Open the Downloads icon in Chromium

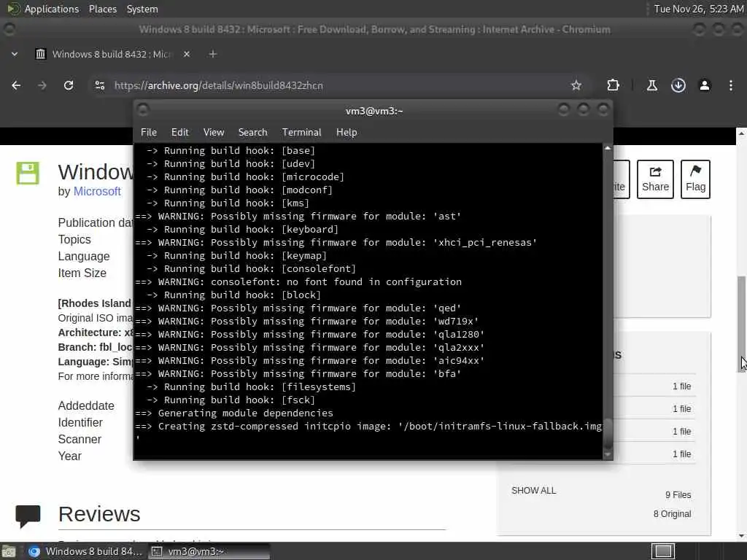[x=678, y=86]
